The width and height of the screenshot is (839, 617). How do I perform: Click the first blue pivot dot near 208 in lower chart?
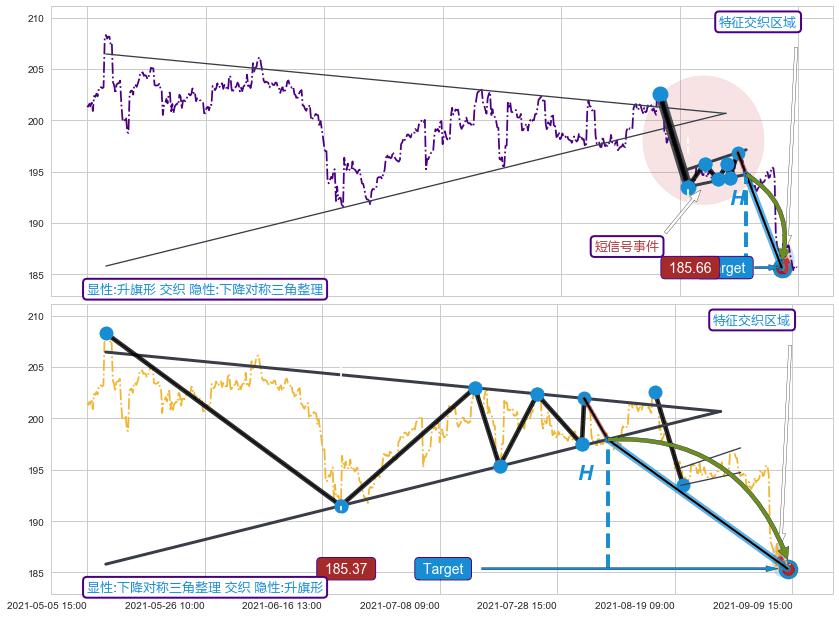[106, 334]
